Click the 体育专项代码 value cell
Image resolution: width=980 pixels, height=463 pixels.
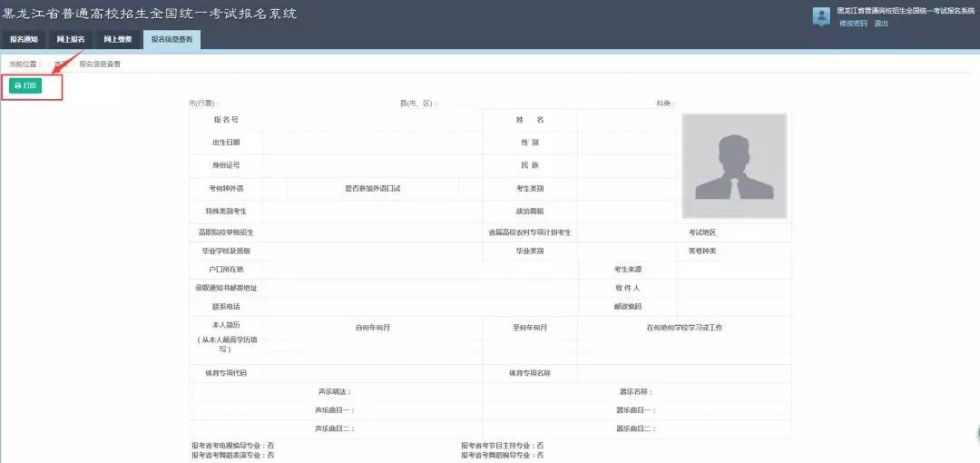[372, 373]
